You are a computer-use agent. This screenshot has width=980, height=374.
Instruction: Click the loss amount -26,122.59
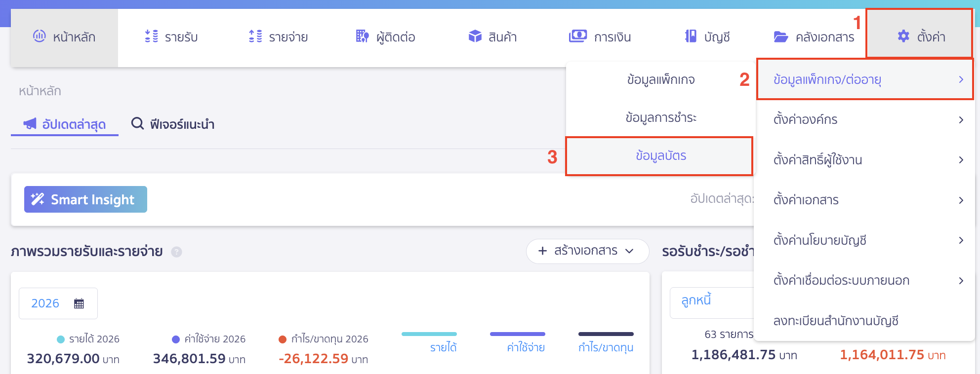click(x=313, y=359)
